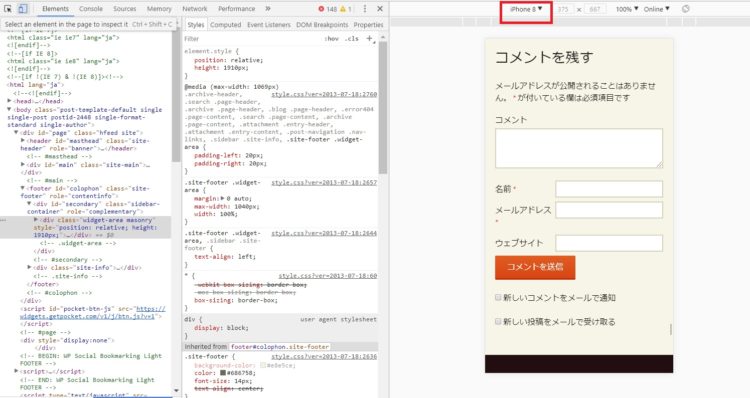The image size is (750, 398).
Task: Click the viewport height field showing 667
Action: [x=595, y=9]
